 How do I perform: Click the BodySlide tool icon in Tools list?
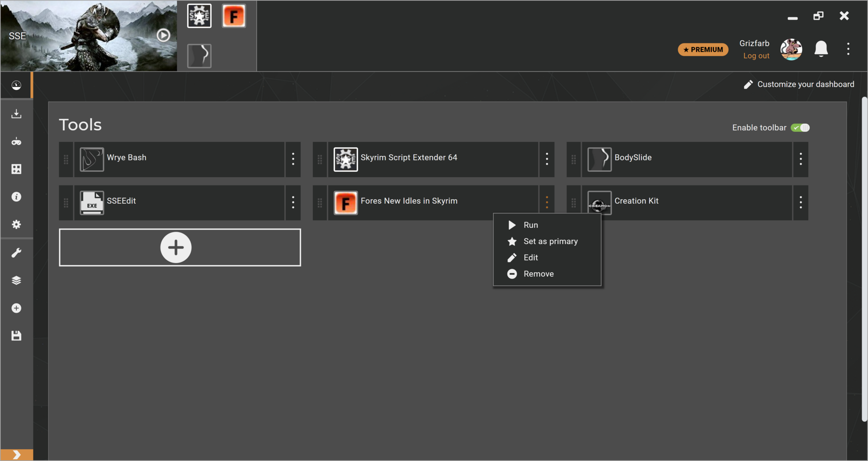599,160
